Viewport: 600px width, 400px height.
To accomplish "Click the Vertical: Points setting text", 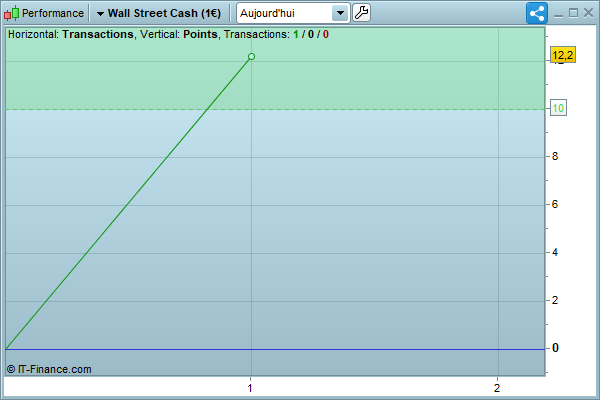I will click(x=179, y=34).
